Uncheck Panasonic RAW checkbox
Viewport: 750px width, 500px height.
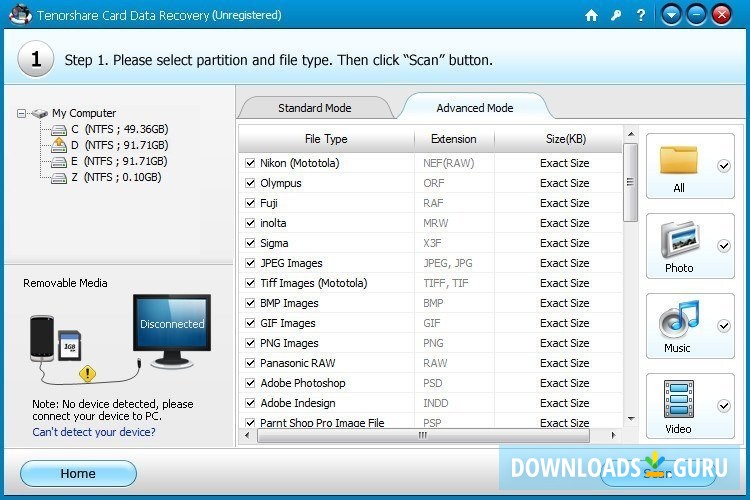tap(250, 363)
